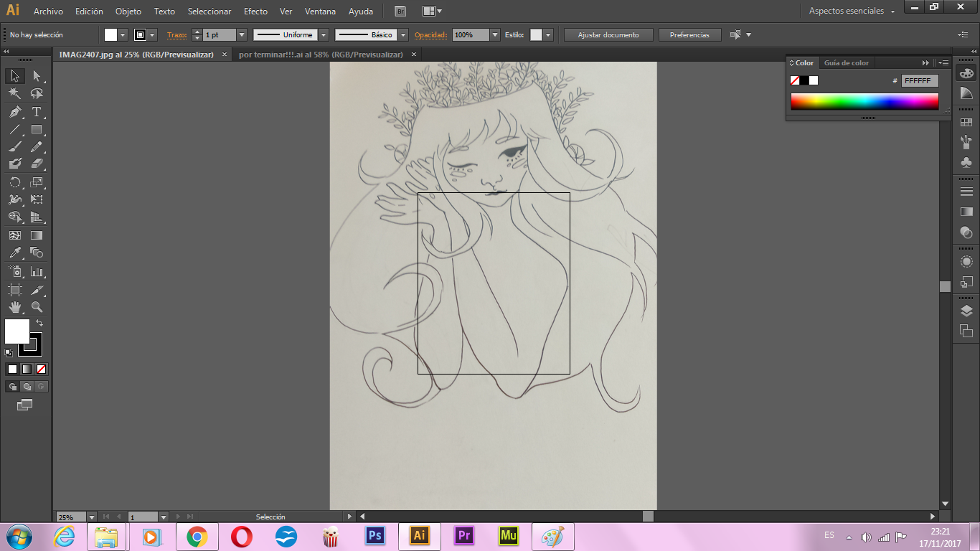This screenshot has width=980, height=551.
Task: Click the Ajustar documento button
Action: pyautogui.click(x=608, y=34)
